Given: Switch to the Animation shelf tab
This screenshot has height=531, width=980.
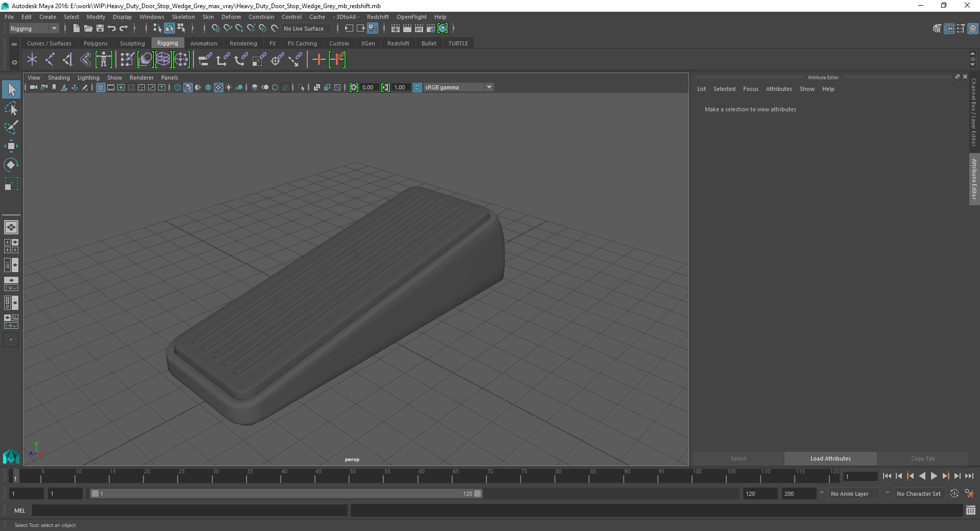Looking at the screenshot, I should 204,43.
